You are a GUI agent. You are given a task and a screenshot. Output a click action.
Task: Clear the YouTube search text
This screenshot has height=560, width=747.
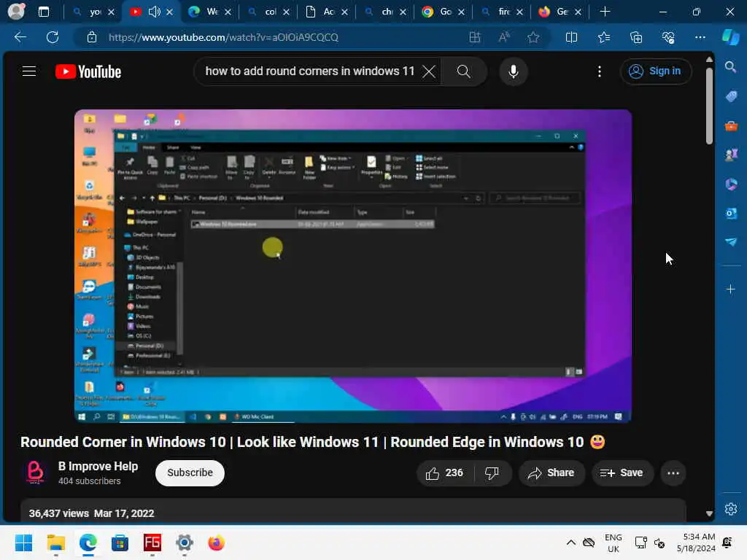(429, 71)
